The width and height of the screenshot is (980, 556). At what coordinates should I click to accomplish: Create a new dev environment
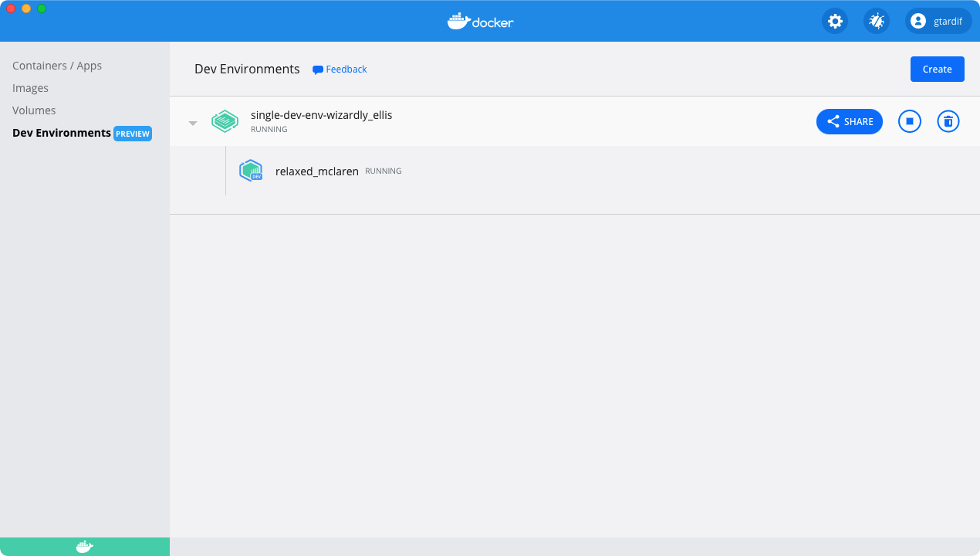point(937,69)
